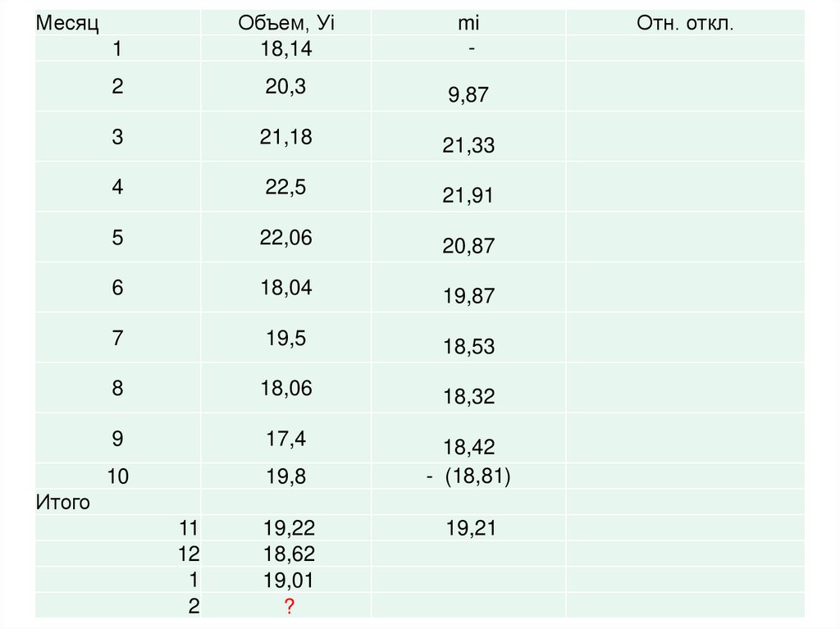Select the volume cell 17,4

coord(285,439)
